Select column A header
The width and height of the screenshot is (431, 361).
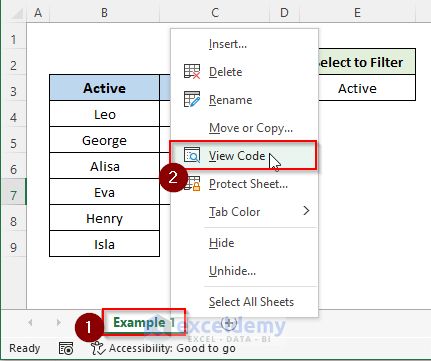point(38,13)
